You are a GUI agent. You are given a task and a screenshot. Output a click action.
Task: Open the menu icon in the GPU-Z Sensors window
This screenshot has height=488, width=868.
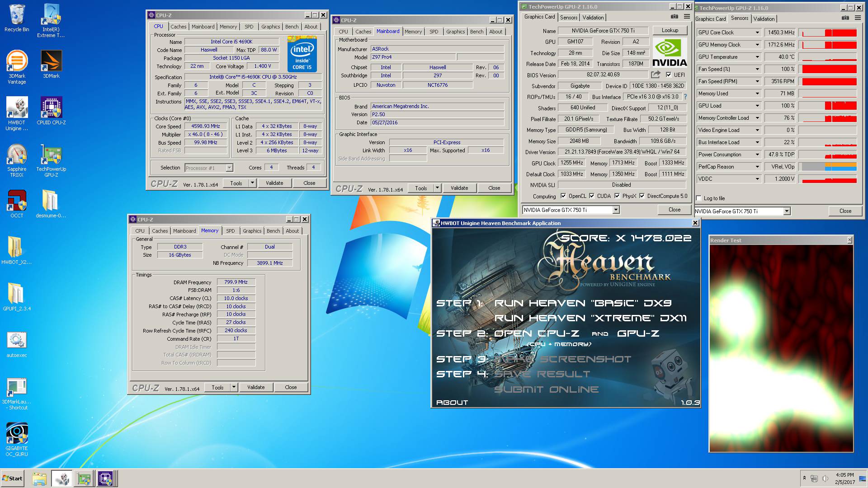click(x=858, y=18)
